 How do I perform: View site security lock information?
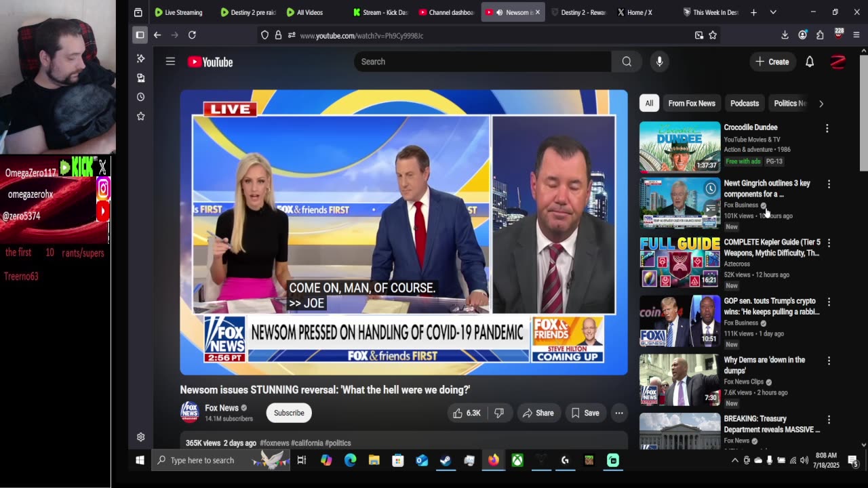tap(278, 35)
